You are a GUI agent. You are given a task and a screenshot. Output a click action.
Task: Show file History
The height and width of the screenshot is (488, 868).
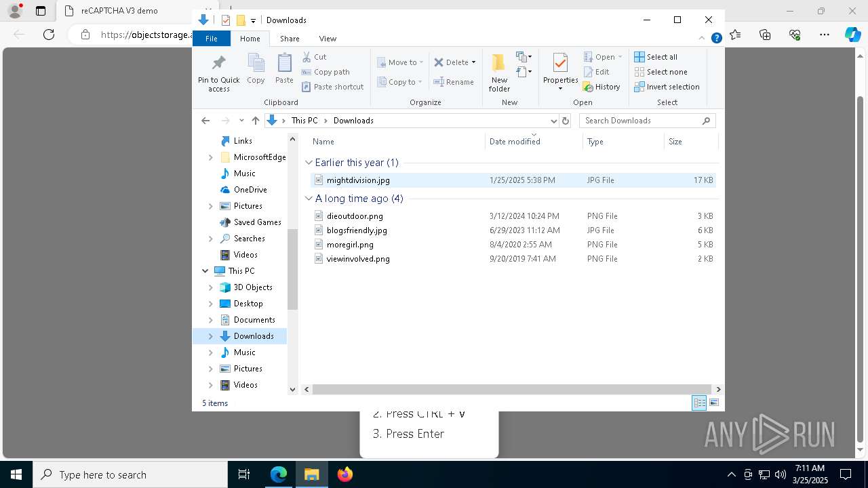click(x=601, y=87)
